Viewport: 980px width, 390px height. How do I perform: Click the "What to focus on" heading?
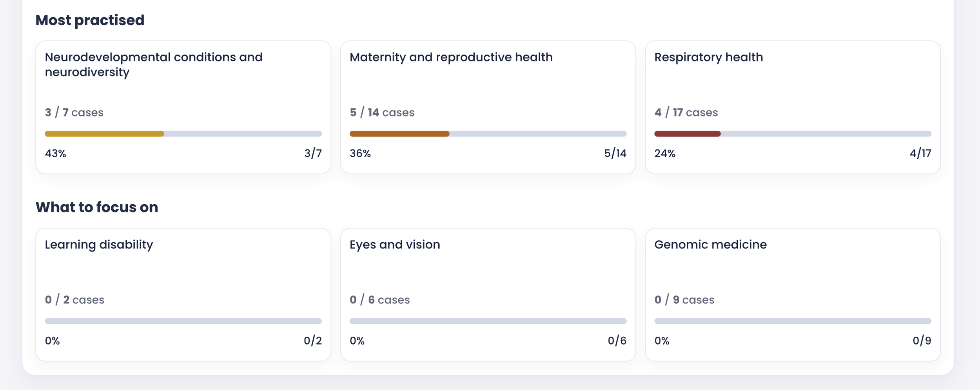[97, 207]
